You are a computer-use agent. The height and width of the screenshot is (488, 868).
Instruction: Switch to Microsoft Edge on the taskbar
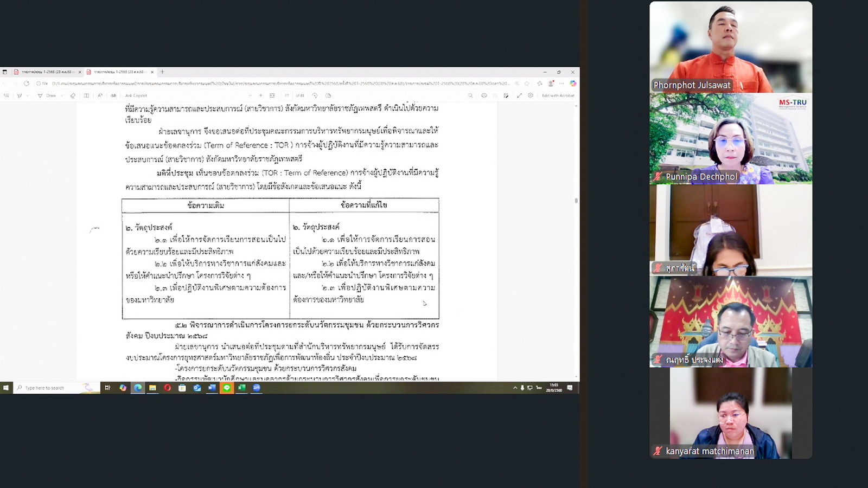[138, 388]
